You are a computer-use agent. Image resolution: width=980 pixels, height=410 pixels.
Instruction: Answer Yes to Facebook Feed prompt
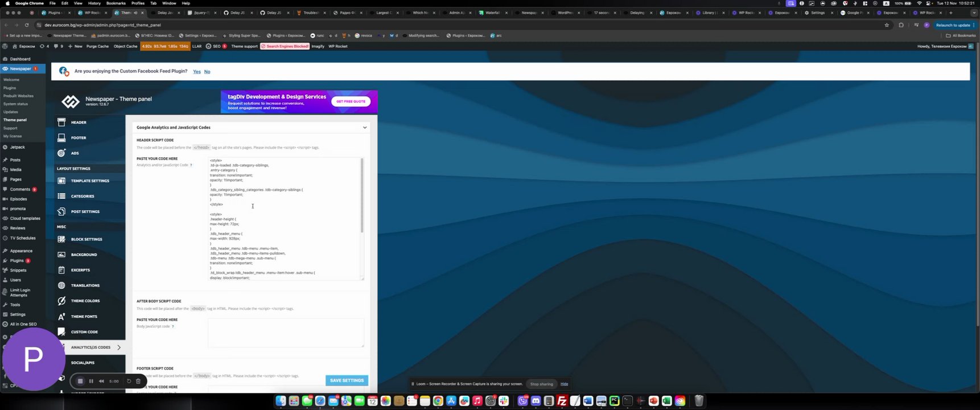pyautogui.click(x=197, y=72)
